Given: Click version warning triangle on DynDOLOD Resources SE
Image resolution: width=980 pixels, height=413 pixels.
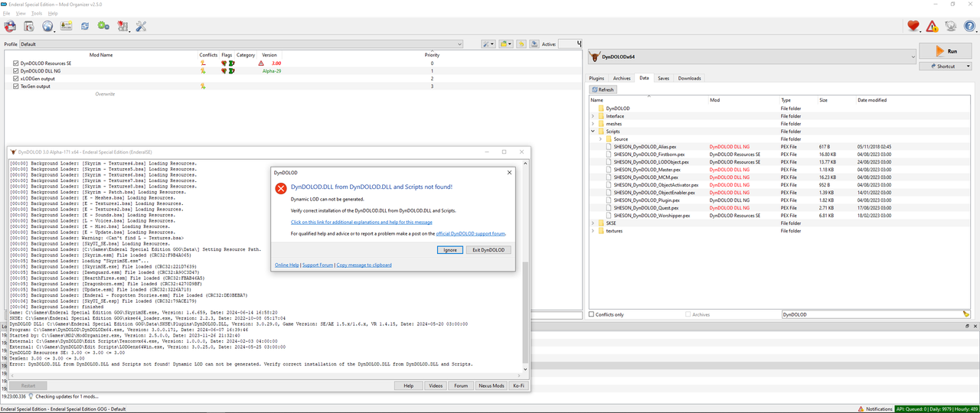Looking at the screenshot, I should click(x=261, y=63).
